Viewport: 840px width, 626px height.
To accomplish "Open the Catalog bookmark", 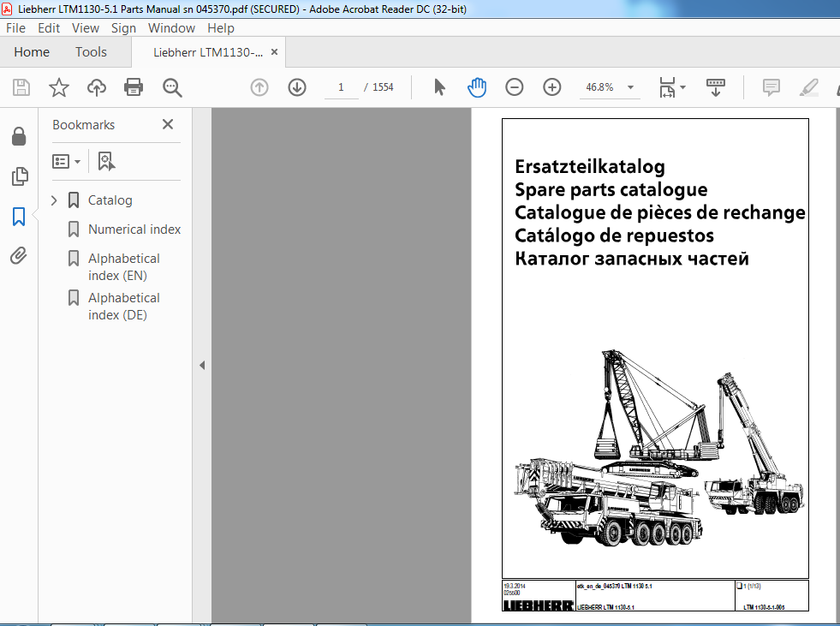I will point(110,200).
